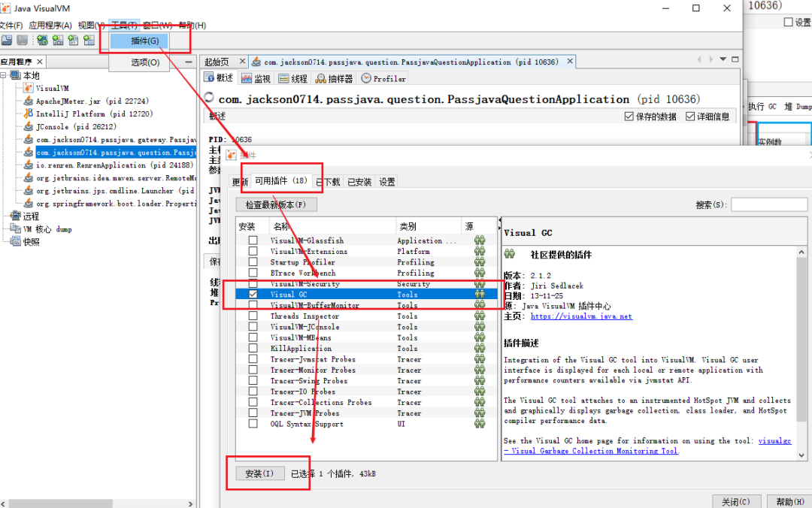812x508 pixels.
Task: Focus the 搜索(S) search field
Action: point(769,204)
